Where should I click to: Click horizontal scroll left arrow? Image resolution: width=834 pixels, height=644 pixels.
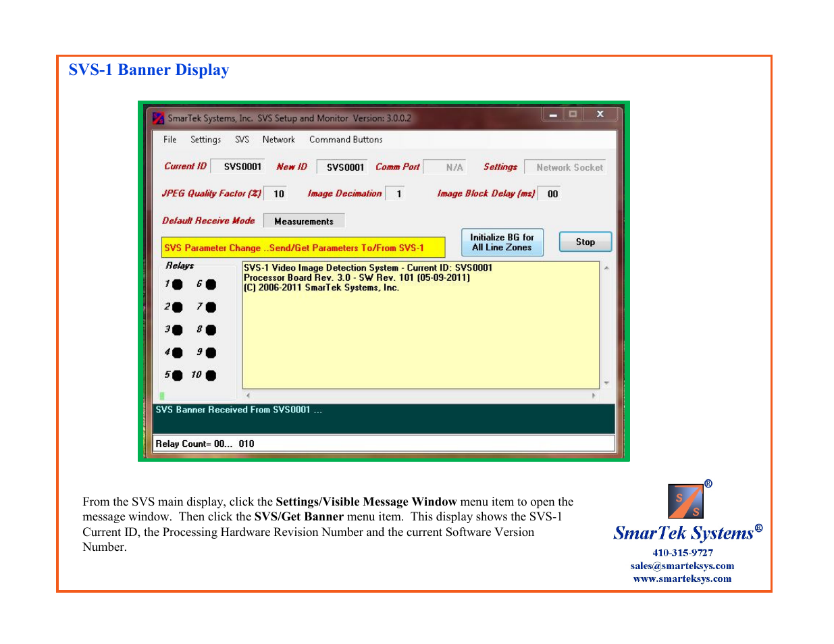coord(248,396)
